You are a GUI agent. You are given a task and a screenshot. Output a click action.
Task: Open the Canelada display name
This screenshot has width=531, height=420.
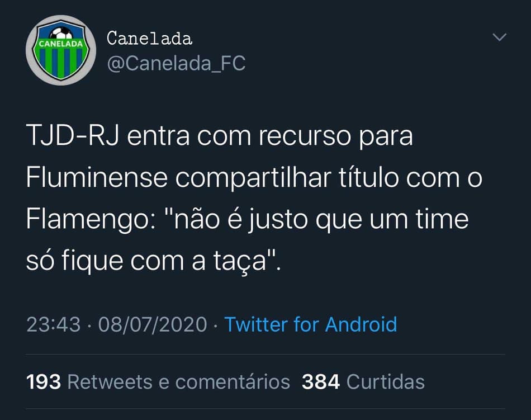pos(149,38)
